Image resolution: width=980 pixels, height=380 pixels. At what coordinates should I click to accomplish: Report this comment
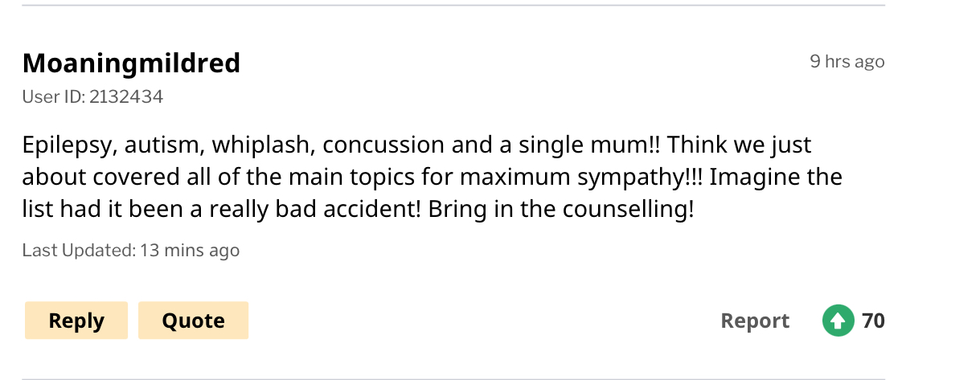[755, 321]
